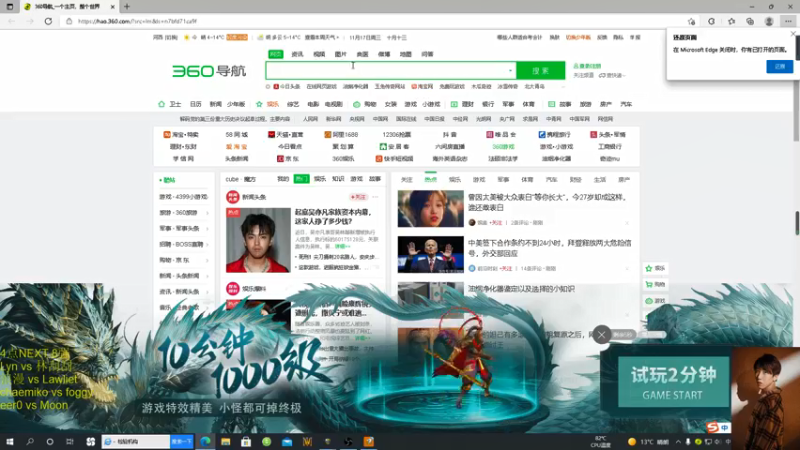This screenshot has height=450, width=800.
Task: Click the taskbar search text box
Action: (136, 442)
